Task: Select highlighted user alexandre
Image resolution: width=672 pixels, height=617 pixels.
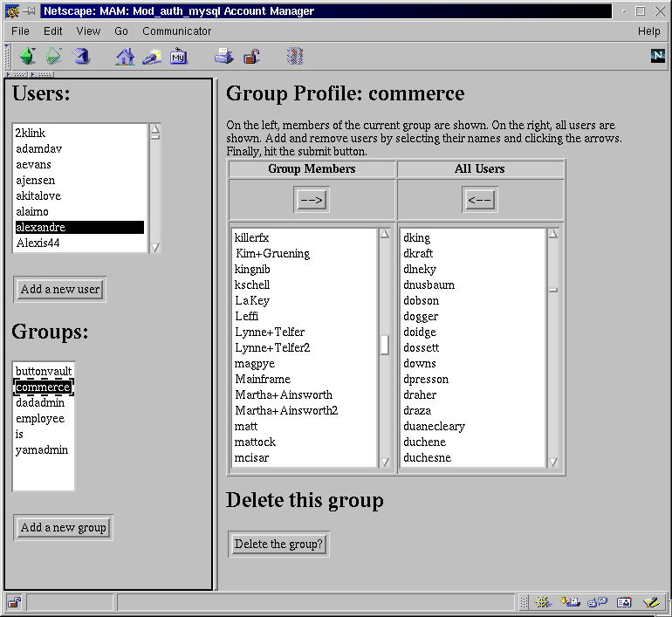Action: pos(79,227)
